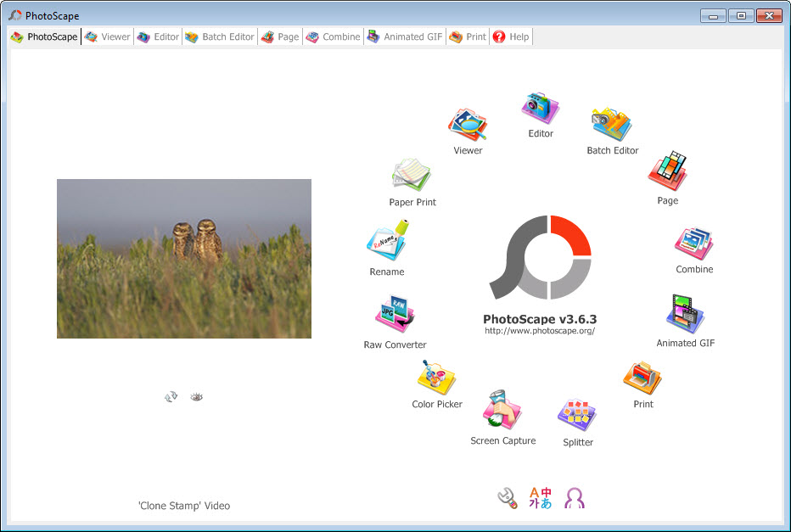Screen dimensions: 791x532
Task: Change language with the multilingual letters icon
Action: click(541, 498)
